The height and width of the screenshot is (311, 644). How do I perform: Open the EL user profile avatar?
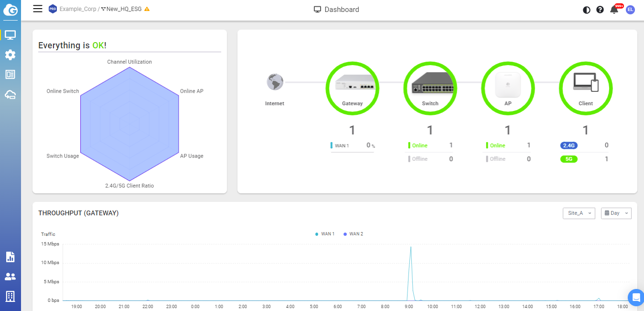(631, 10)
